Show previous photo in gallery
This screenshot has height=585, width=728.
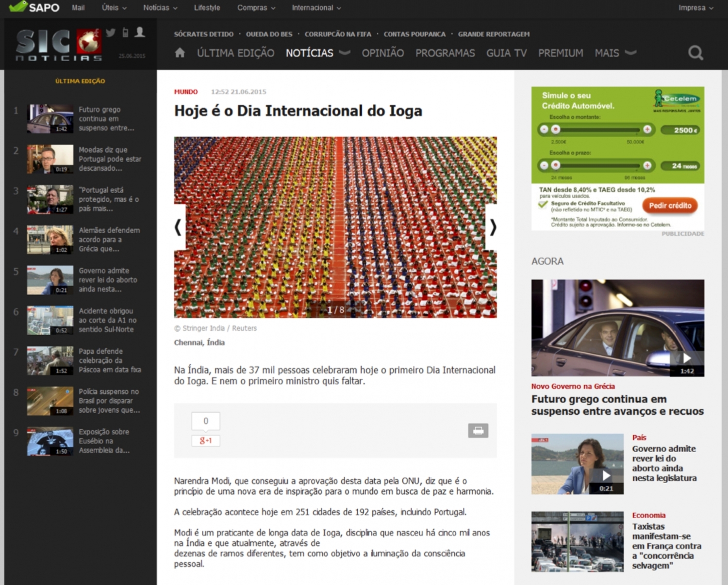[x=179, y=227]
